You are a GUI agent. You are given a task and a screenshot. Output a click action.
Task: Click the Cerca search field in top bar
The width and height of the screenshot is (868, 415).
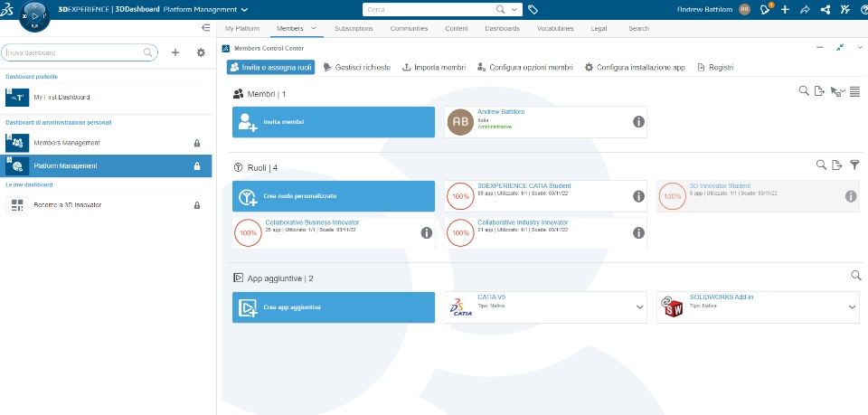[442, 9]
